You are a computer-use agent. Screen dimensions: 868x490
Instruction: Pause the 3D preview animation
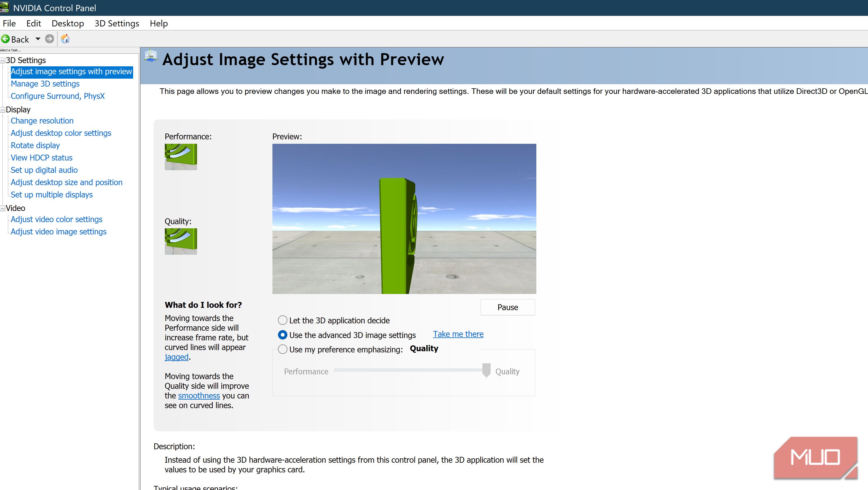coord(507,307)
